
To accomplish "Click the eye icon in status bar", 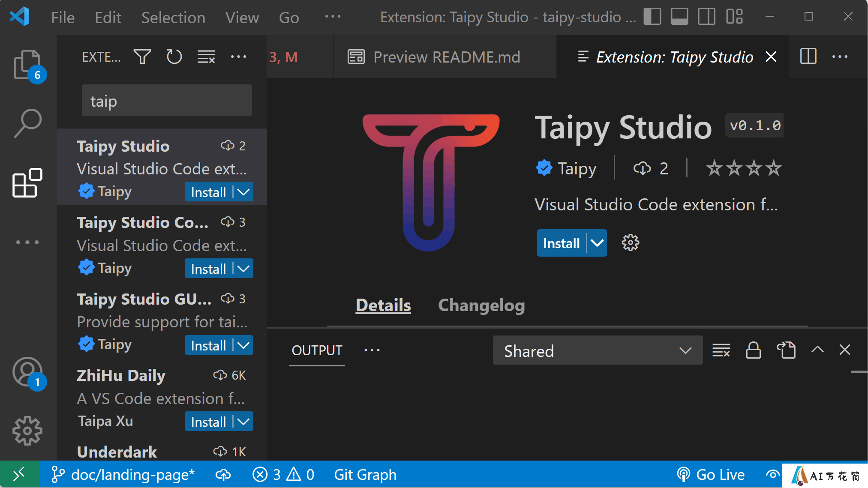I will point(773,475).
